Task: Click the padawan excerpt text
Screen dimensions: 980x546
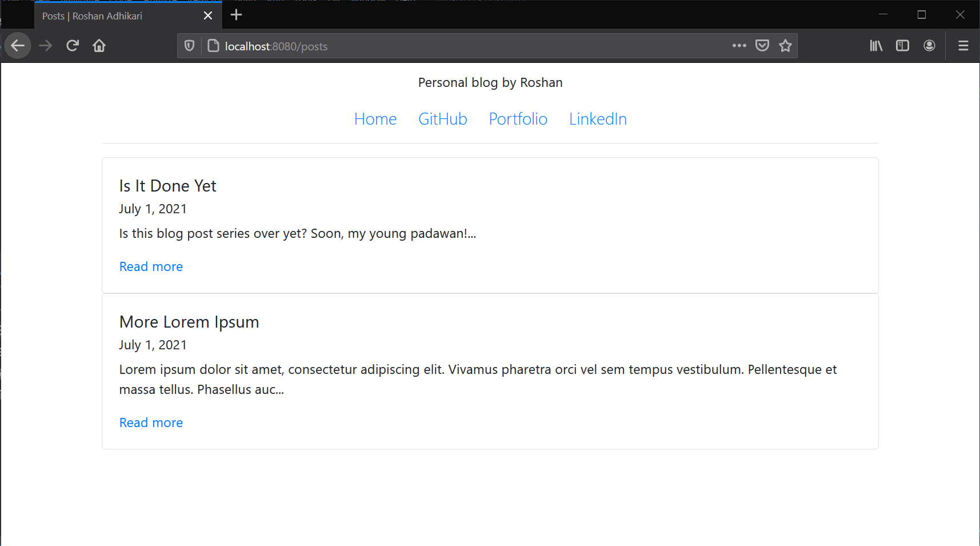Action: (x=298, y=233)
